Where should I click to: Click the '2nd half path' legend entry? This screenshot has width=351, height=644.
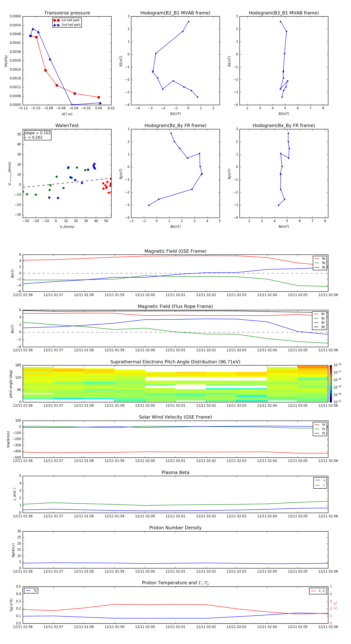point(67,25)
